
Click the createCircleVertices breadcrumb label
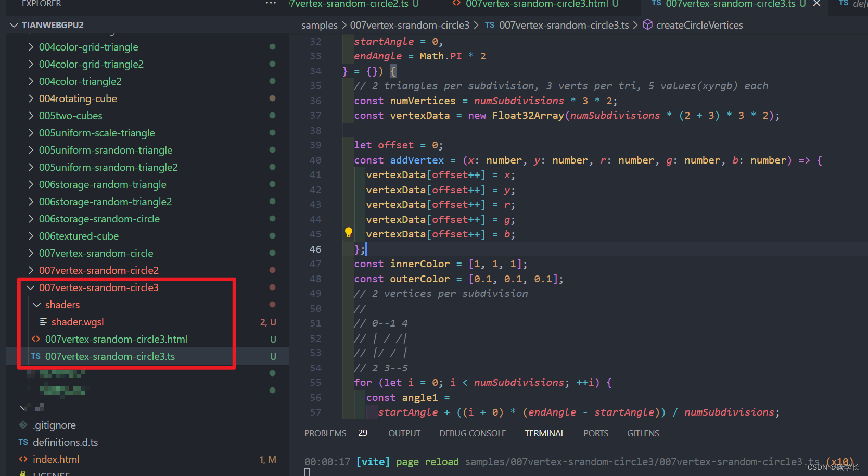pos(699,25)
